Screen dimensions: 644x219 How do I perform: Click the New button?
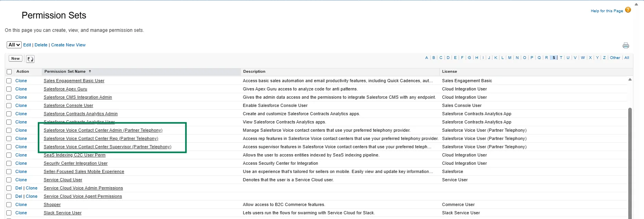15,59
